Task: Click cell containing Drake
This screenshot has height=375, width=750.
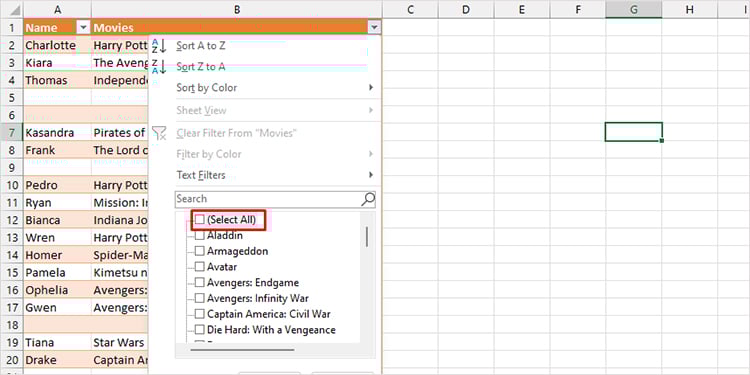Action: 57,360
